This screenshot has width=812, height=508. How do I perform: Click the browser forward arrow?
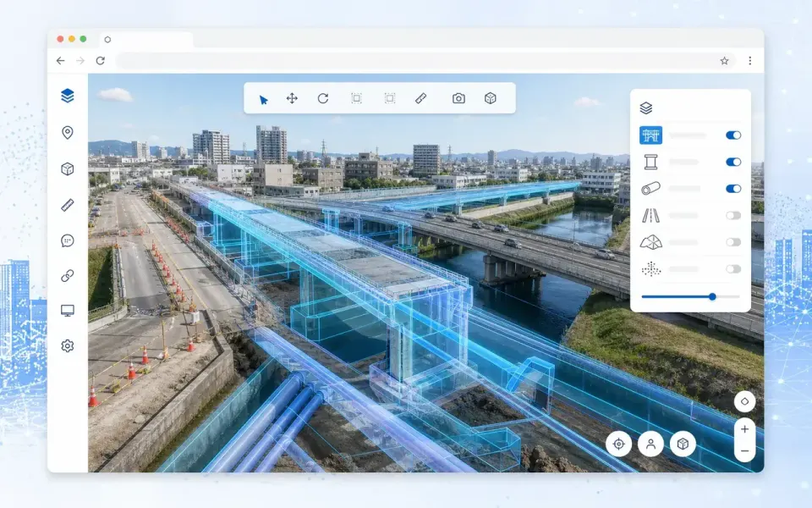click(x=80, y=61)
